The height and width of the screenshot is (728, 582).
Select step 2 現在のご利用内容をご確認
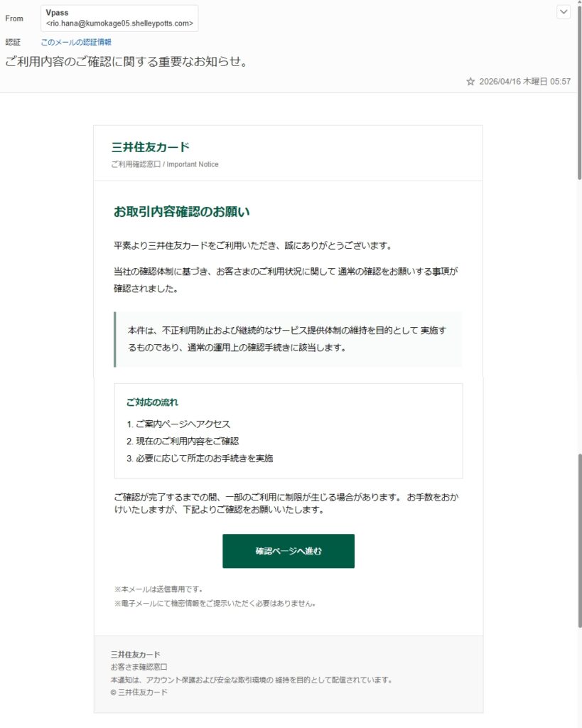(183, 441)
